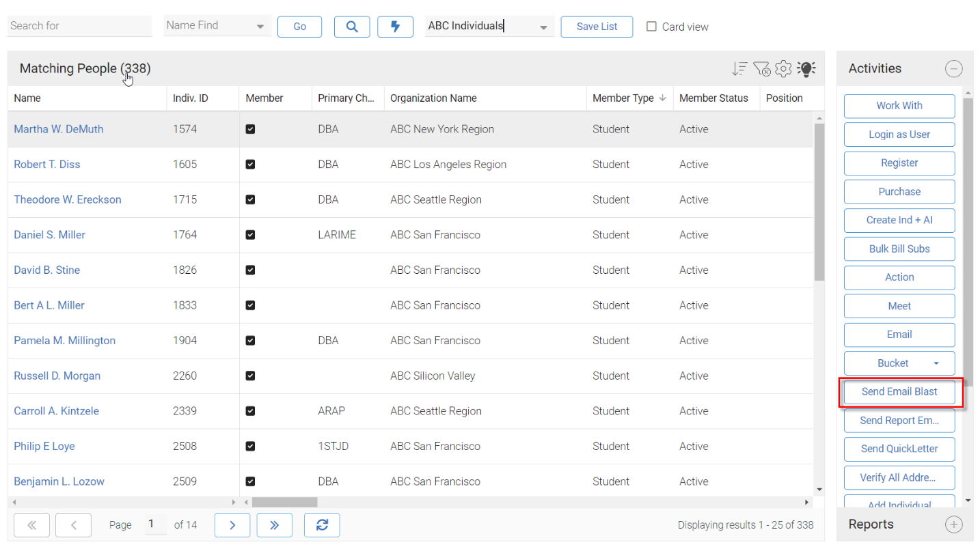This screenshot has width=980, height=547.
Task: Click the Verify All Addre... button
Action: [899, 477]
